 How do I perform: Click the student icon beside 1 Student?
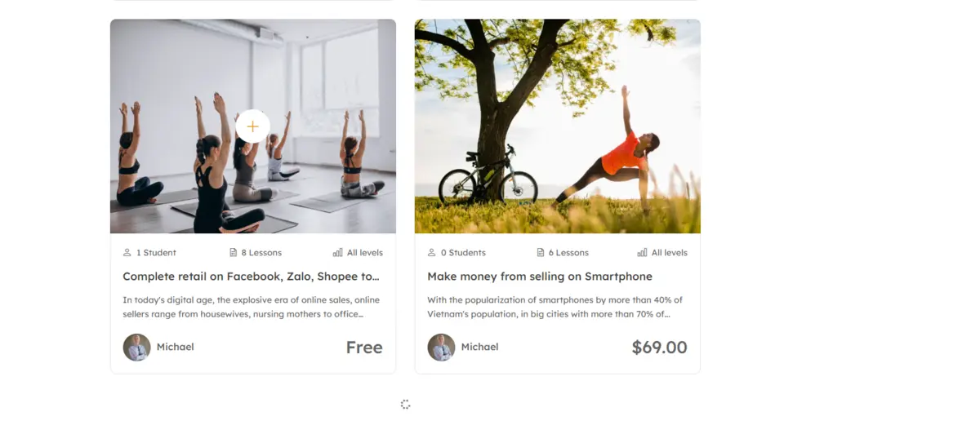[x=127, y=253]
